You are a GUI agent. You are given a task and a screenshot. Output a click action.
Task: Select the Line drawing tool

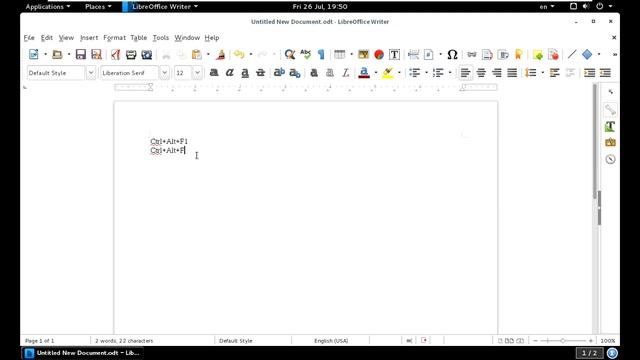(x=572, y=54)
